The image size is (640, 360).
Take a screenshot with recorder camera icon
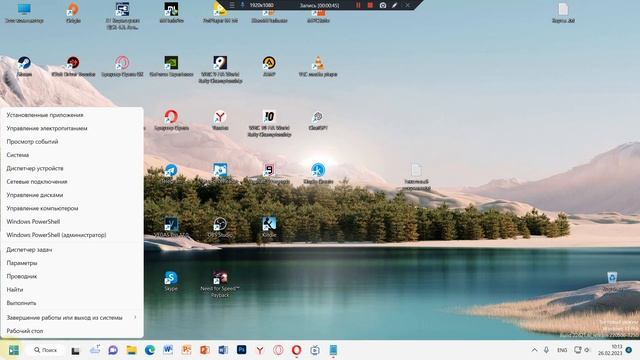tap(383, 5)
